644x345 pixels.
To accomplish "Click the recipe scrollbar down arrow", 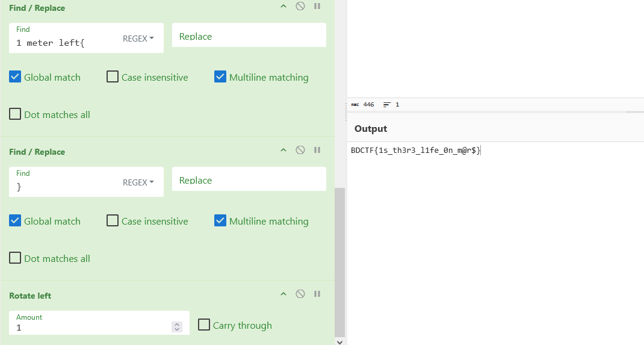I will (339, 341).
